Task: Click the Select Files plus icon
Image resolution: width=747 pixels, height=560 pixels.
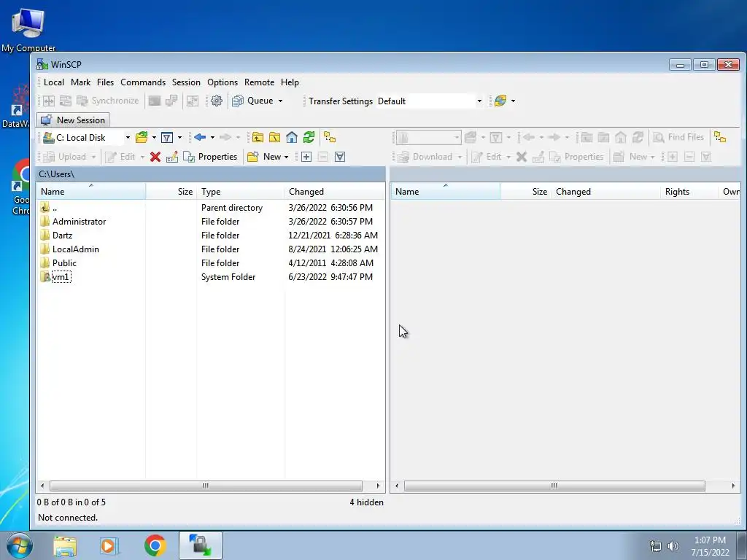Action: tap(306, 157)
